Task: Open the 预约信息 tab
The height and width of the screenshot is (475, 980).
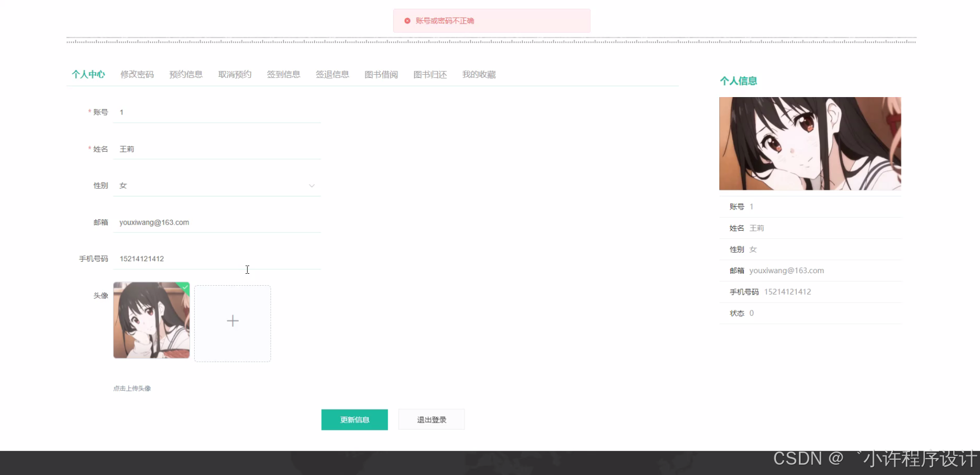Action: [x=186, y=74]
